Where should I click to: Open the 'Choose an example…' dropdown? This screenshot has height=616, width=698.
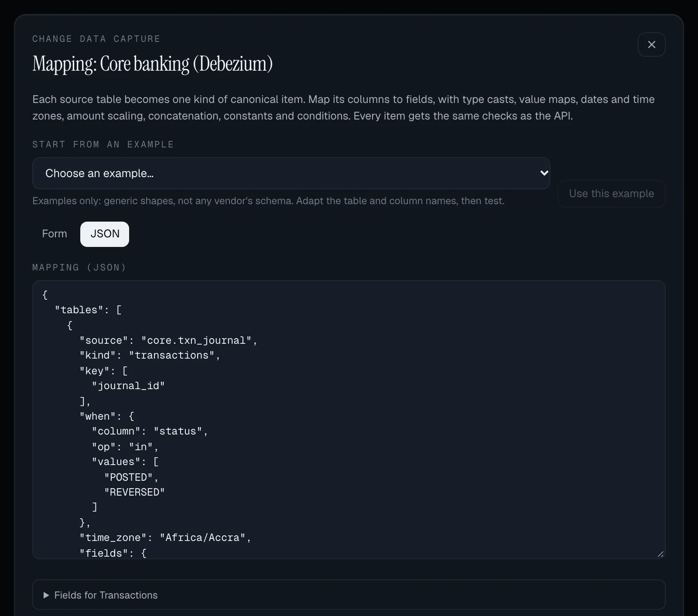pos(291,173)
